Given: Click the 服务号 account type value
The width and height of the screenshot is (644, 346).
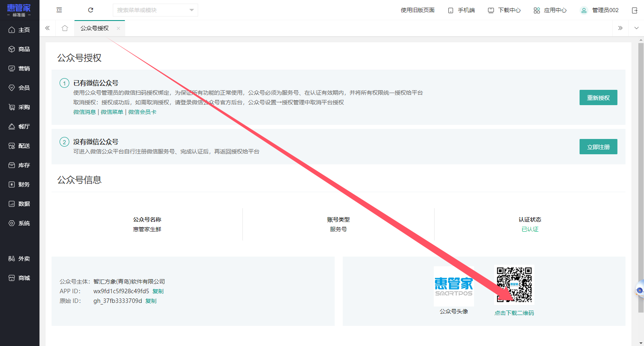Looking at the screenshot, I should point(338,229).
